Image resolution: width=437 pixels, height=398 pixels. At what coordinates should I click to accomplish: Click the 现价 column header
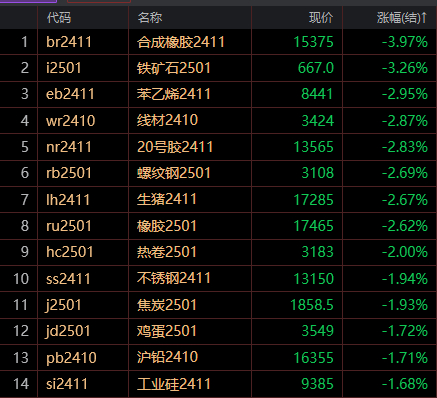[321, 17]
